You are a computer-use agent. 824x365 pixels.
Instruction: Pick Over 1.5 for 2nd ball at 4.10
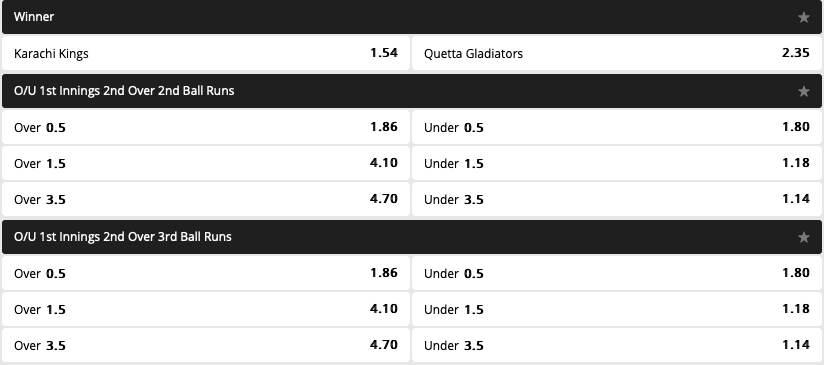(206, 163)
